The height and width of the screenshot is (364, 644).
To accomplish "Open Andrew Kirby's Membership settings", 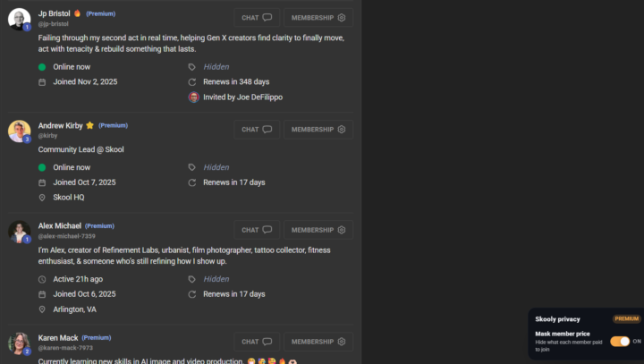I will (318, 130).
